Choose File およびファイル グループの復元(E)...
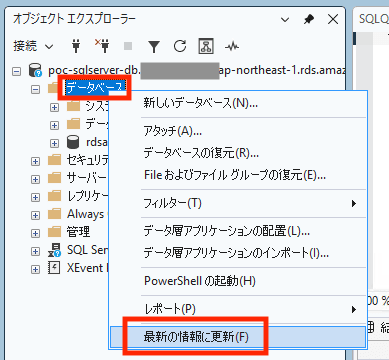 tap(238, 175)
